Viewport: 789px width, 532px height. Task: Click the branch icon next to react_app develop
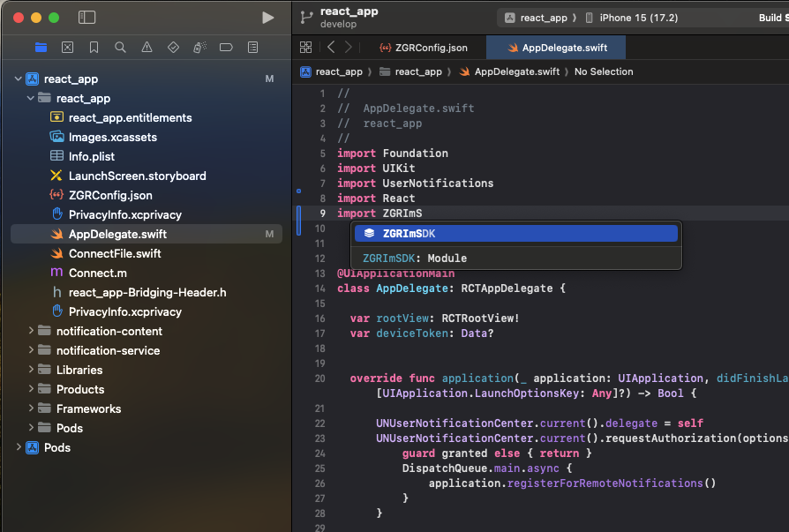[306, 18]
